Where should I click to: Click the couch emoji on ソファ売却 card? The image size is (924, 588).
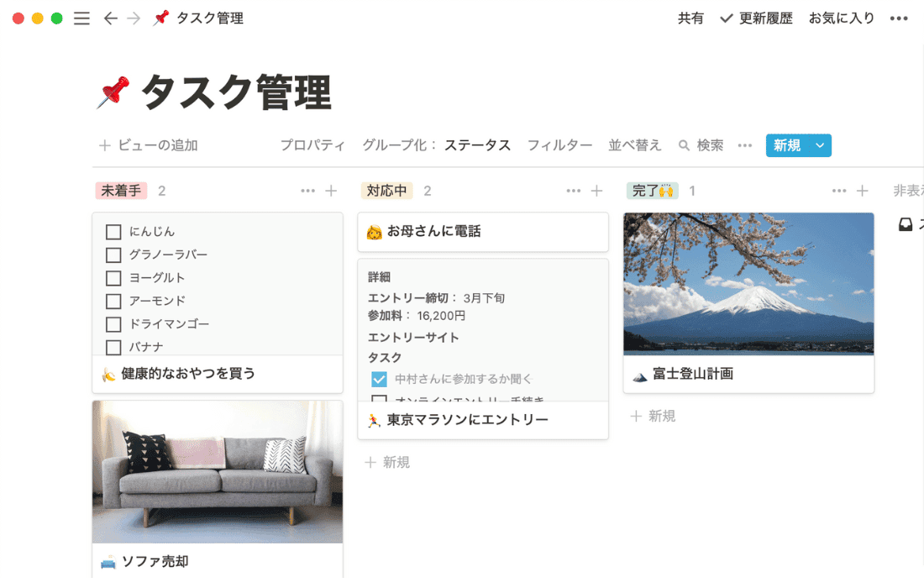[108, 562]
